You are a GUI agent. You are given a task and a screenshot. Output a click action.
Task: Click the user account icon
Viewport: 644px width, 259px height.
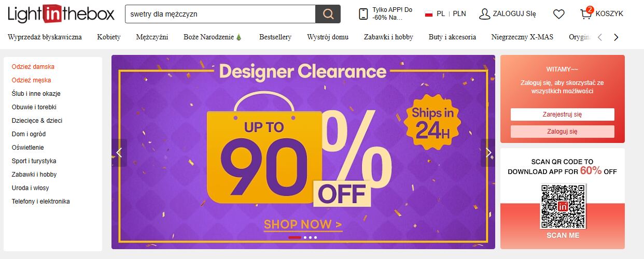(x=484, y=14)
